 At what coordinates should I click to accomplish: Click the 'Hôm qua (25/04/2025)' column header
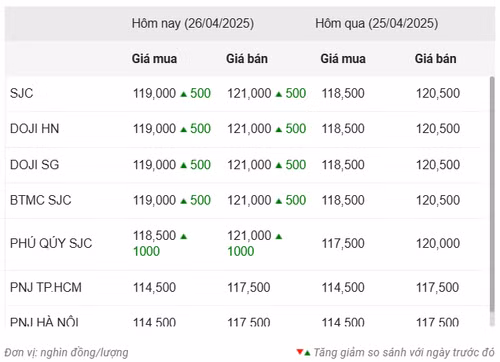(376, 24)
